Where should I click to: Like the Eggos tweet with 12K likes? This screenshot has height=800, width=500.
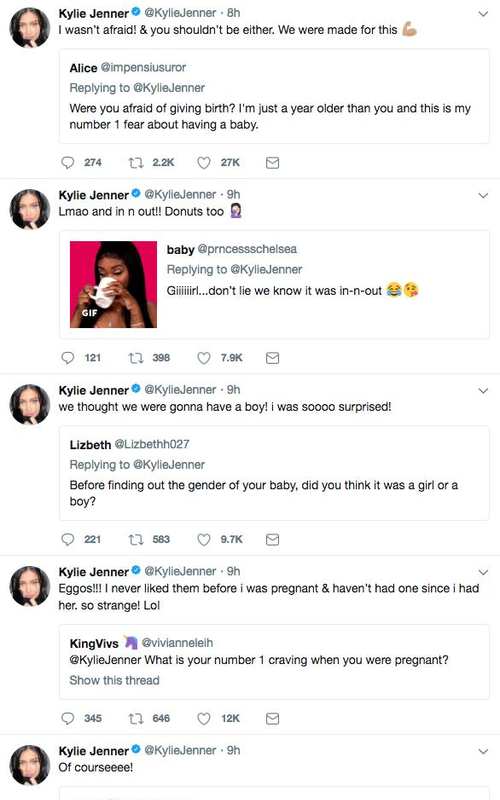(x=204, y=719)
